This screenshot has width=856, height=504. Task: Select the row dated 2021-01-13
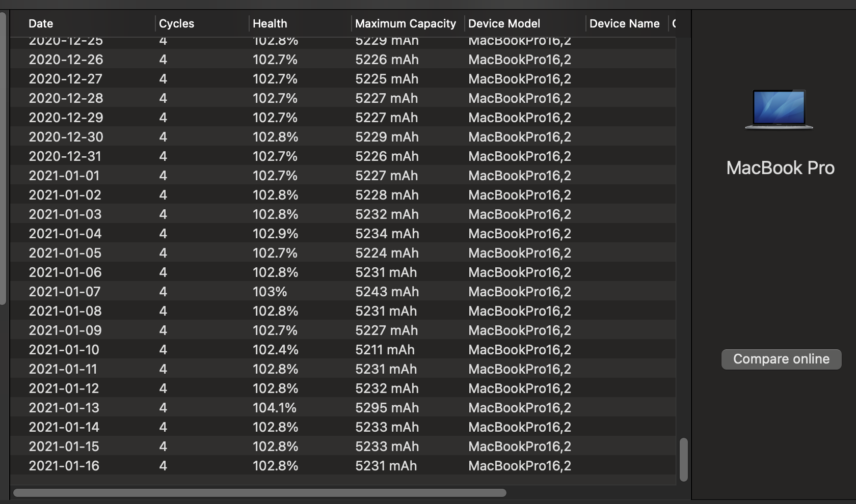click(x=343, y=408)
